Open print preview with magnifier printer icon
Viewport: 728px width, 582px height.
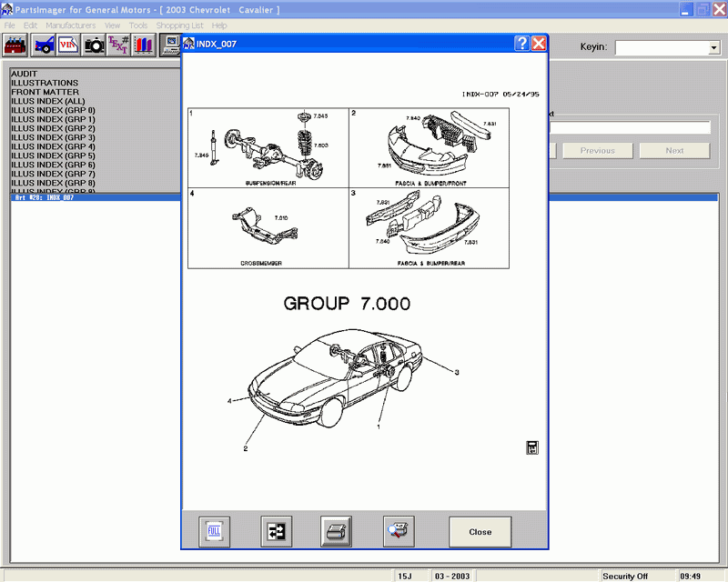(399, 531)
